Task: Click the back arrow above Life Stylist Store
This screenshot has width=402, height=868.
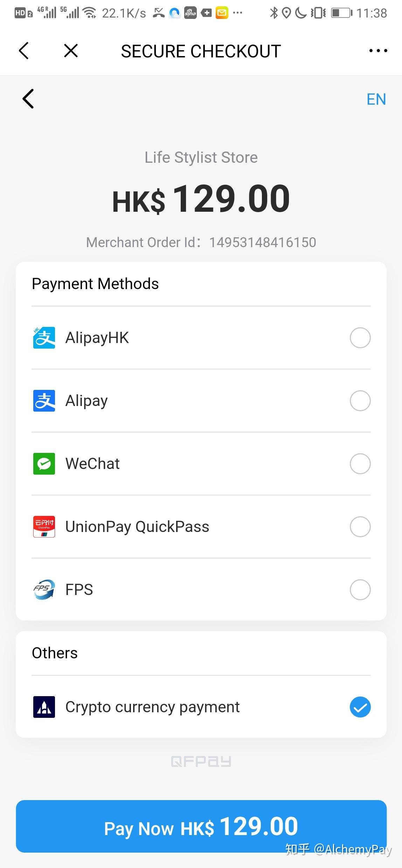Action: [28, 99]
